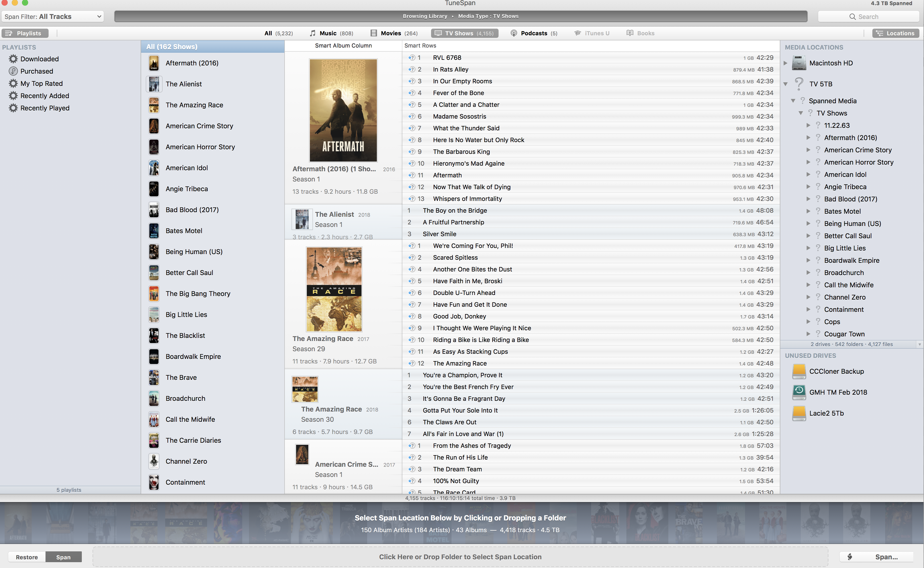The width and height of the screenshot is (924, 568).
Task: Expand the Better Call Saul folder
Action: pyautogui.click(x=808, y=236)
